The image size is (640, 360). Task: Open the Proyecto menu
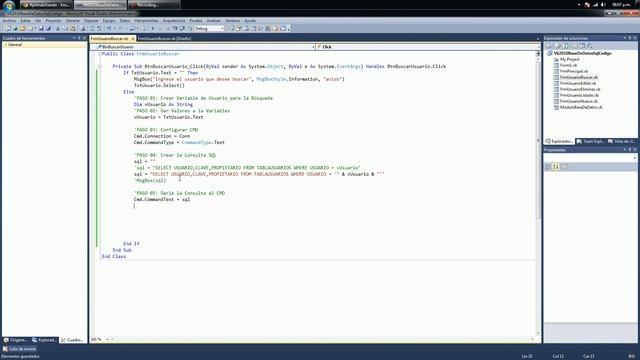coord(53,20)
